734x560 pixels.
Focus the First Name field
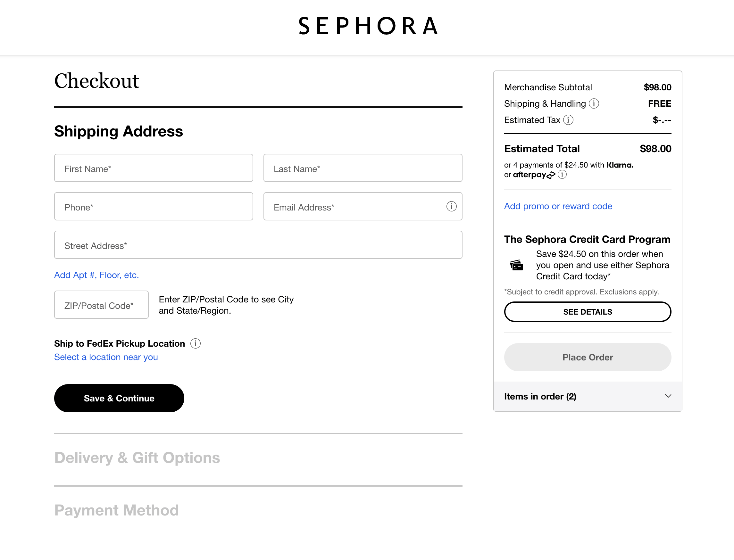[x=154, y=168]
